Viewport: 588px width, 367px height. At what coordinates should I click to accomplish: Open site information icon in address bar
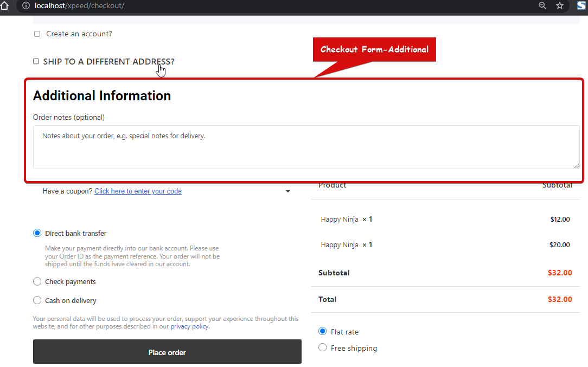coord(25,5)
